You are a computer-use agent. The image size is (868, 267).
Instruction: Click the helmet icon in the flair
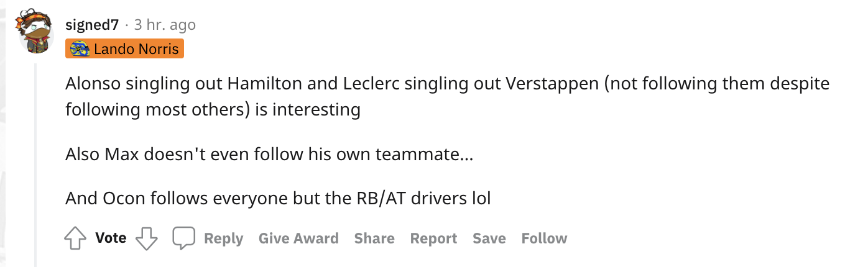[x=80, y=48]
